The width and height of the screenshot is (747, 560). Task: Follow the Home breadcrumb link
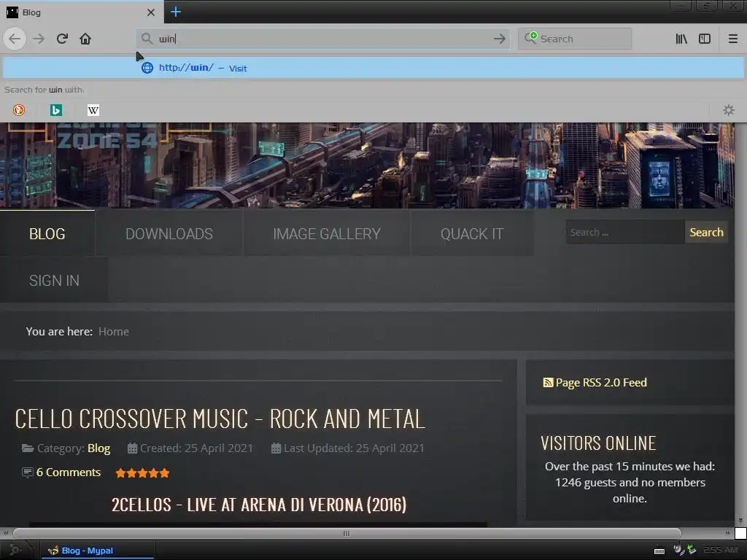pyautogui.click(x=113, y=332)
